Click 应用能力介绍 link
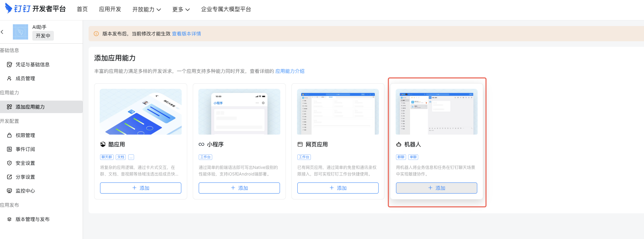 click(x=290, y=71)
